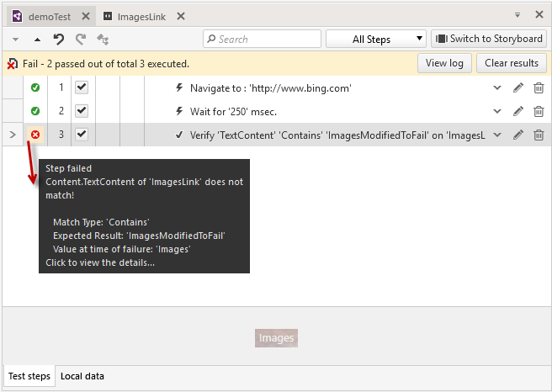Screen dimensions: 552x392
Task: Disable step 3 via its checkbox
Action: 82,135
